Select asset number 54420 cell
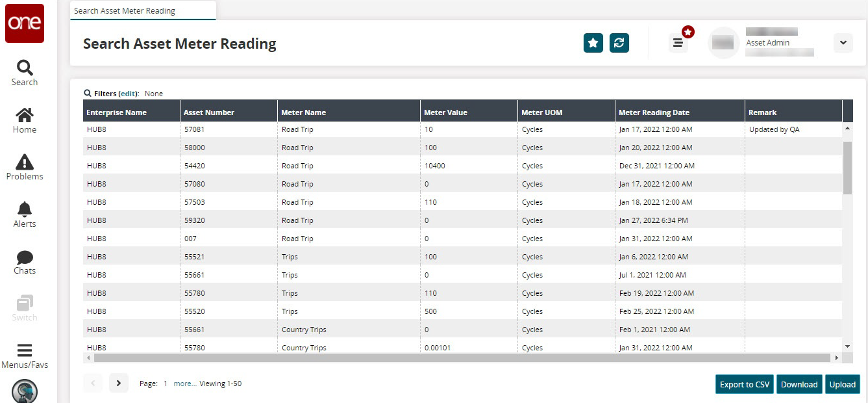 pyautogui.click(x=229, y=166)
